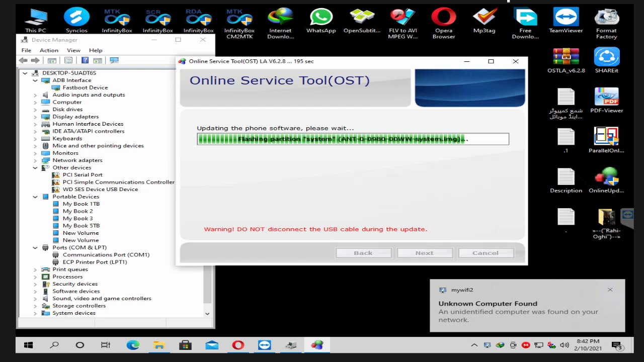This screenshot has width=644, height=362.
Task: Open the Help menu in Device Manager
Action: [96, 50]
